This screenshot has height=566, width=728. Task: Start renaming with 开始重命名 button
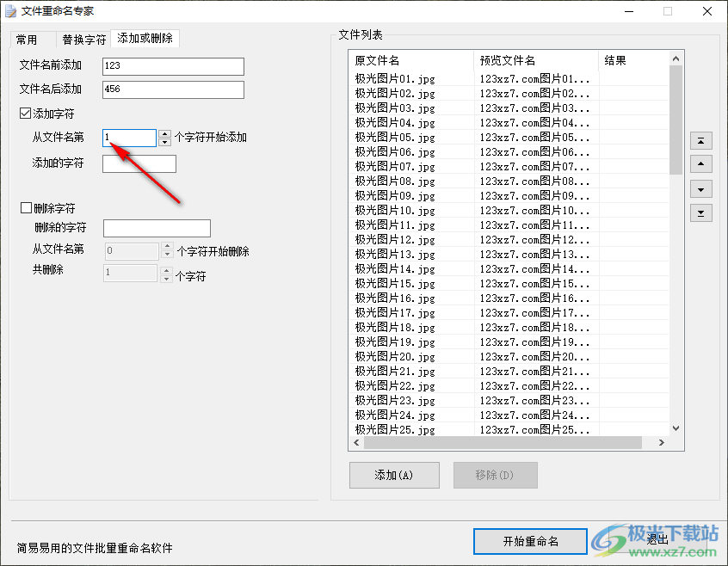coord(530,541)
